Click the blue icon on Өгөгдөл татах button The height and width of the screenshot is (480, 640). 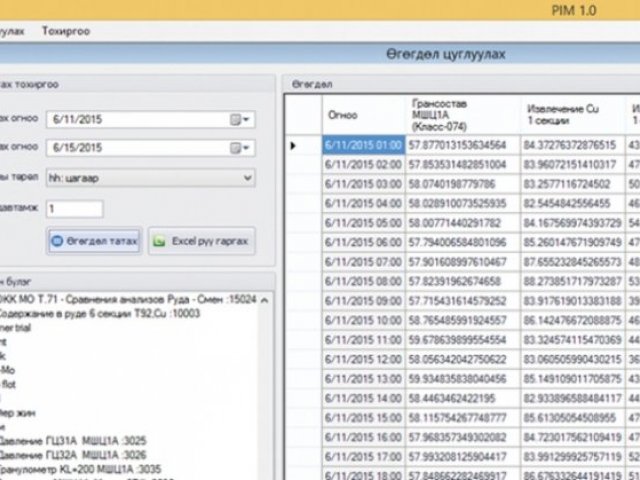coord(57,241)
